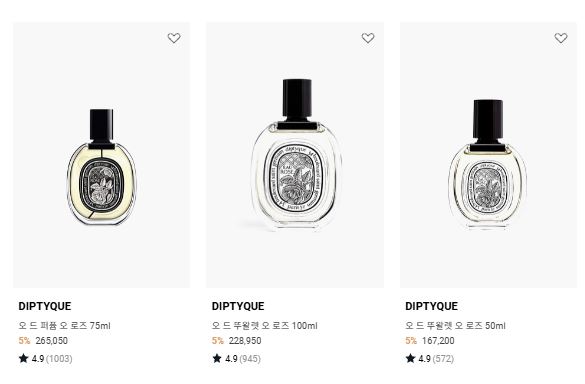Image resolution: width=585 pixels, height=384 pixels.
Task: Open product title '오 드 뚜왈렛 오 로즈 100ml'
Action: [x=265, y=326]
